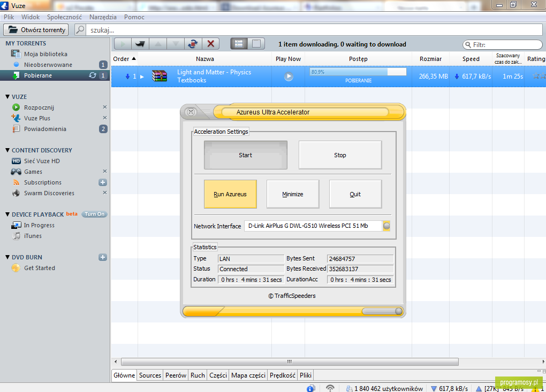Switch to the Mapa części tab
546x392 pixels.
click(248, 375)
